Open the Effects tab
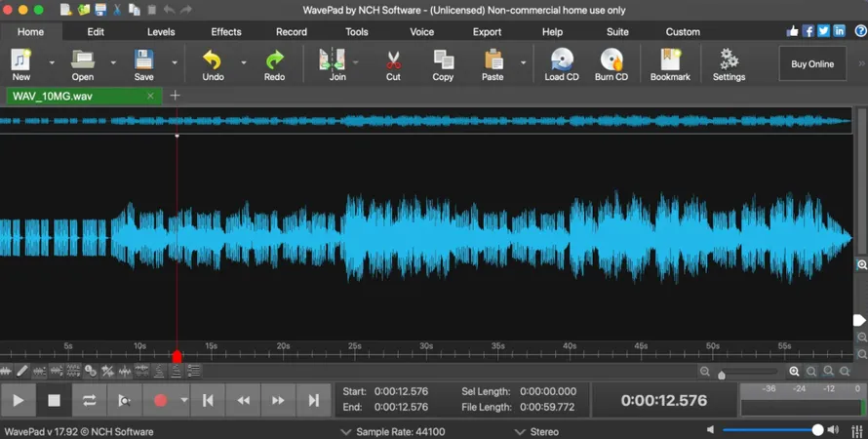Screen dimensions: 868x439 (226, 31)
